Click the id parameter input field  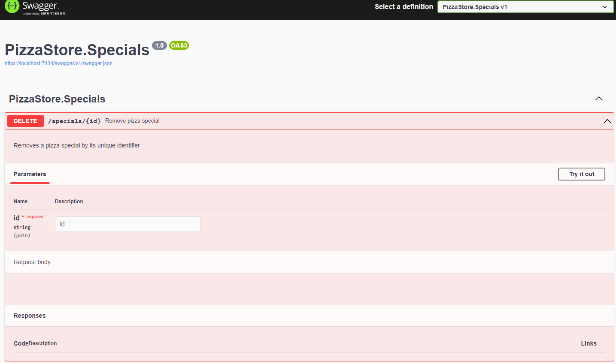point(128,224)
